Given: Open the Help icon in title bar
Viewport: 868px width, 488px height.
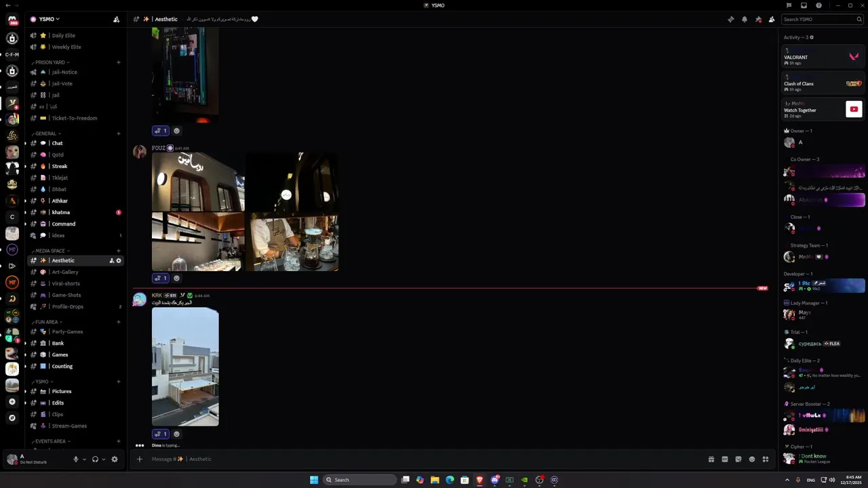Looking at the screenshot, I should tap(818, 5).
